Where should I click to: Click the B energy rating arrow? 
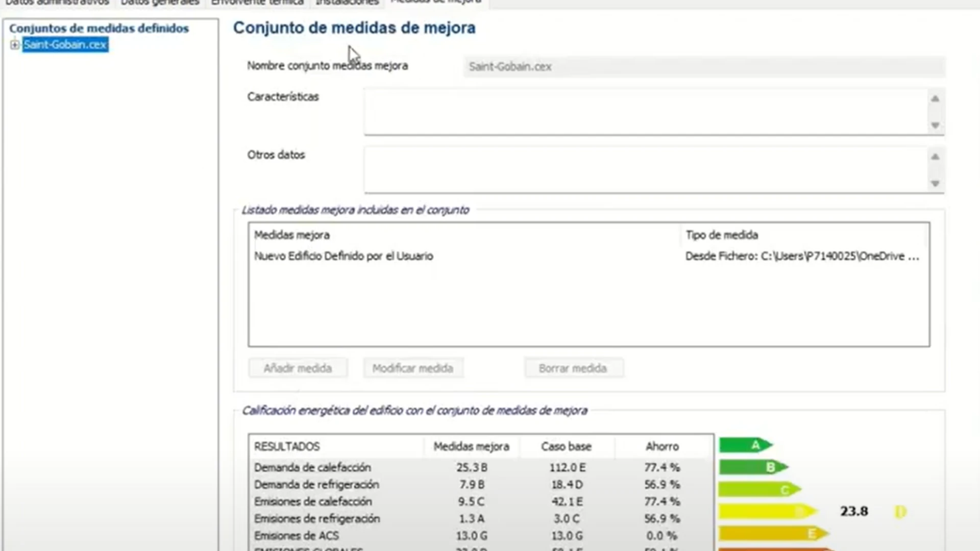(x=753, y=467)
